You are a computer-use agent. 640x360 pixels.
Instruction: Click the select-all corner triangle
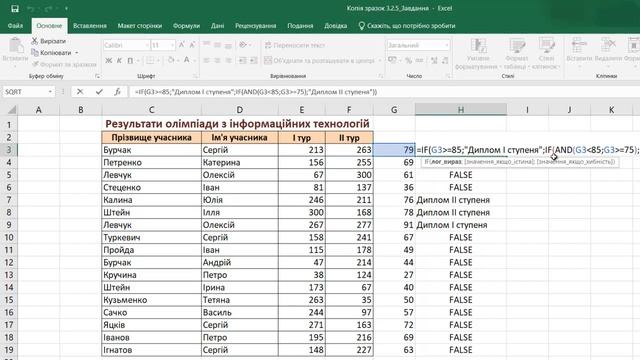tap(12, 109)
